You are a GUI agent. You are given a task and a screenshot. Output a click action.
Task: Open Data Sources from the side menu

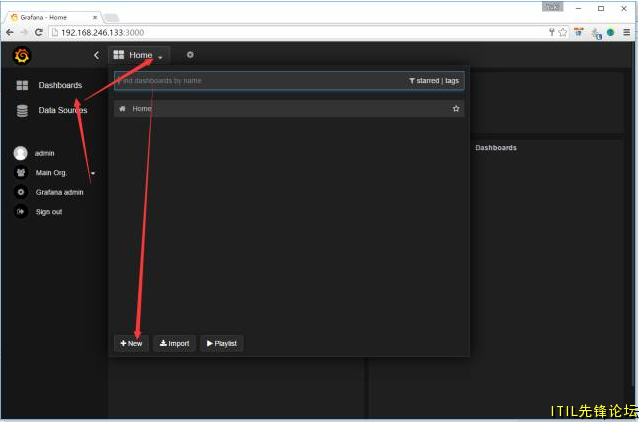click(62, 110)
